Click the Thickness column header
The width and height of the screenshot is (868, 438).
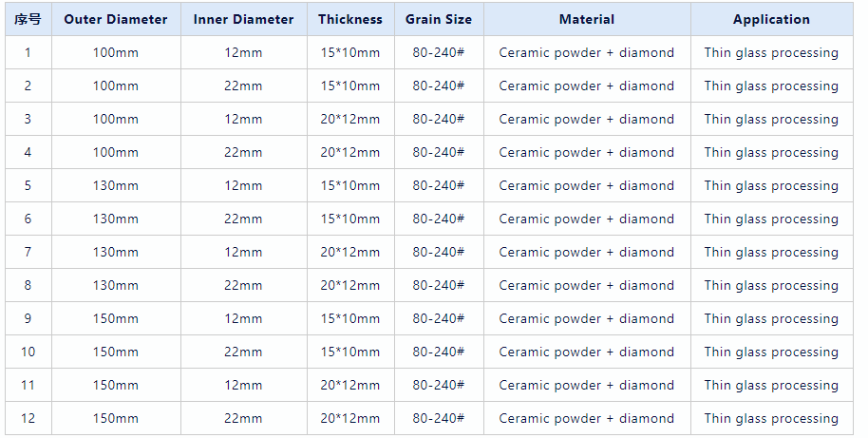click(x=350, y=19)
